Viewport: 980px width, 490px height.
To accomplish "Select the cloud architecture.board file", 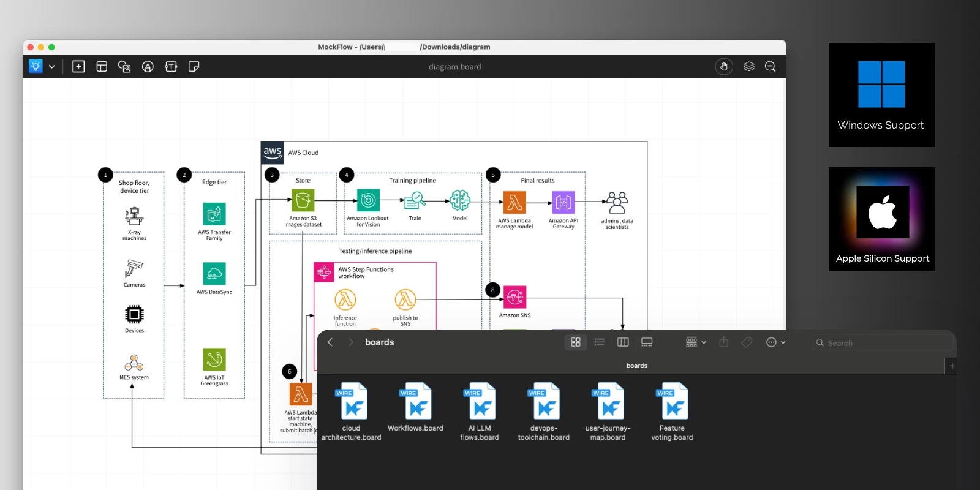I will click(351, 411).
